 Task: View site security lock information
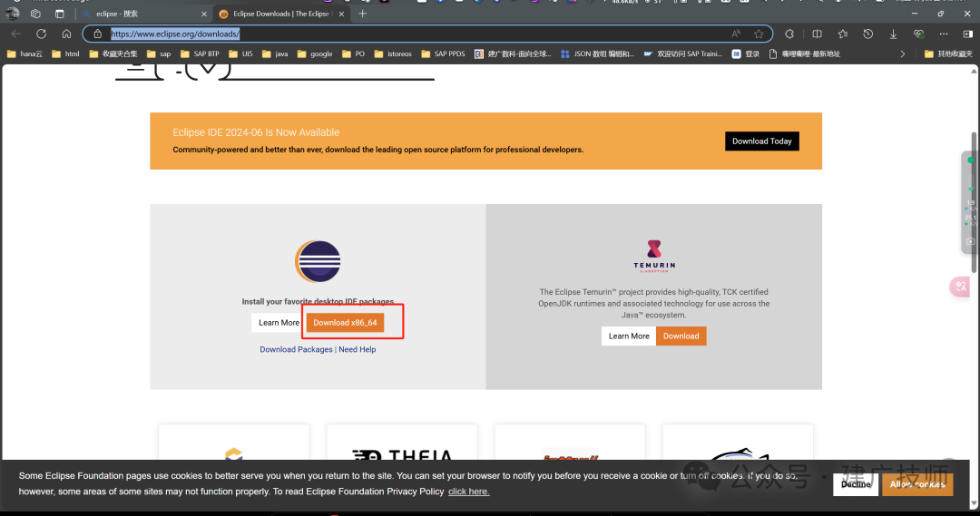(97, 34)
